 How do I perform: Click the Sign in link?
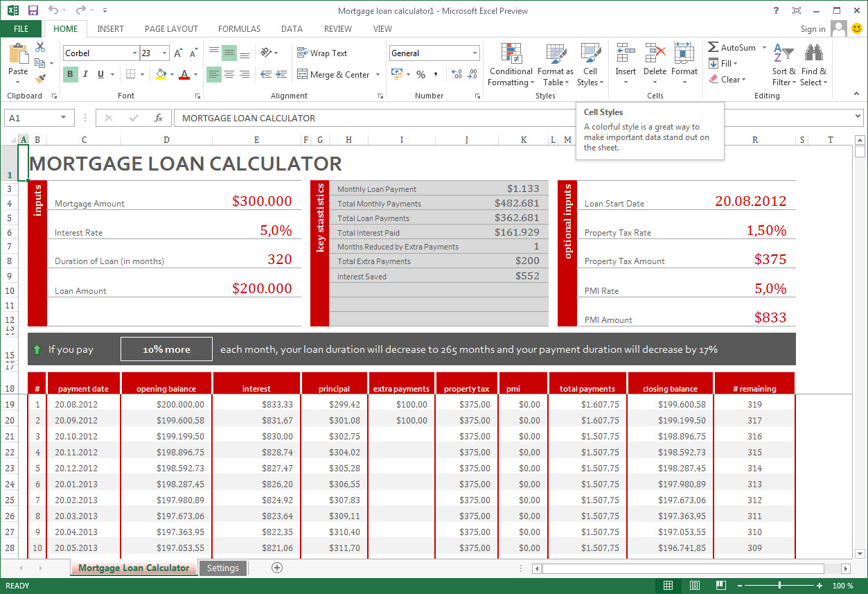tap(813, 29)
